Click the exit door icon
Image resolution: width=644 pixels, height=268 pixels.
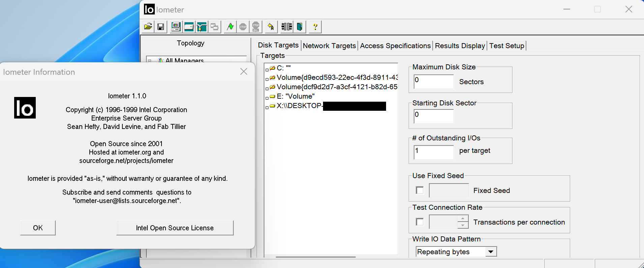coord(299,27)
